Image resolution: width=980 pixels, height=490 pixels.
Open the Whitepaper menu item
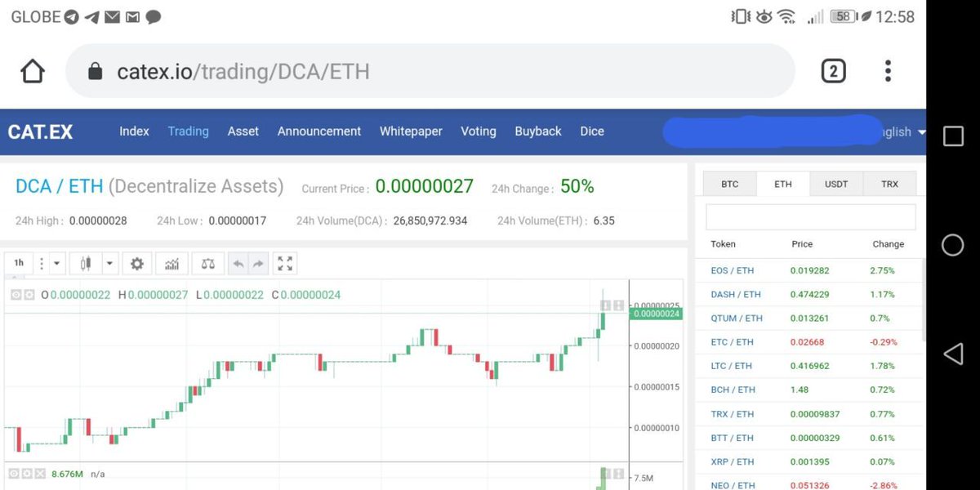(411, 131)
